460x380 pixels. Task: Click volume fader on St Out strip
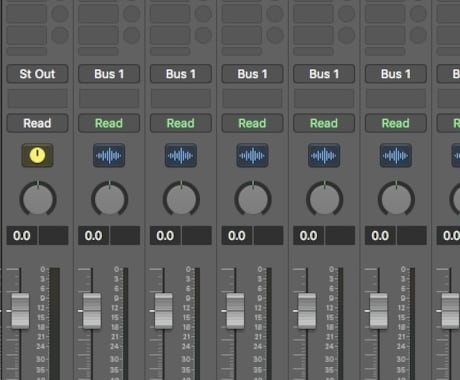(20, 311)
